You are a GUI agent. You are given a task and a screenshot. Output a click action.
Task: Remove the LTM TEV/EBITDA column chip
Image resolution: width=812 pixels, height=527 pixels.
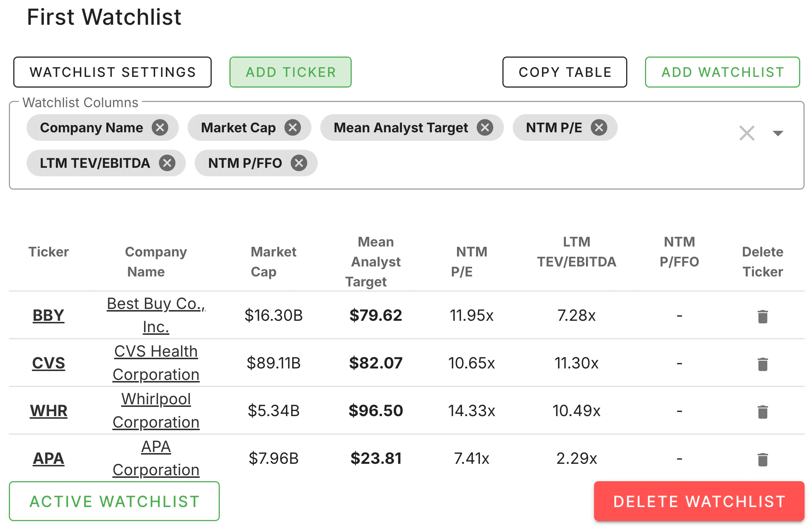167,163
